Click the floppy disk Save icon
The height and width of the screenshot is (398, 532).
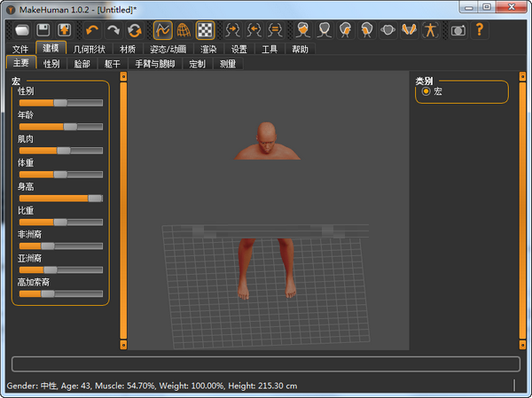43,30
